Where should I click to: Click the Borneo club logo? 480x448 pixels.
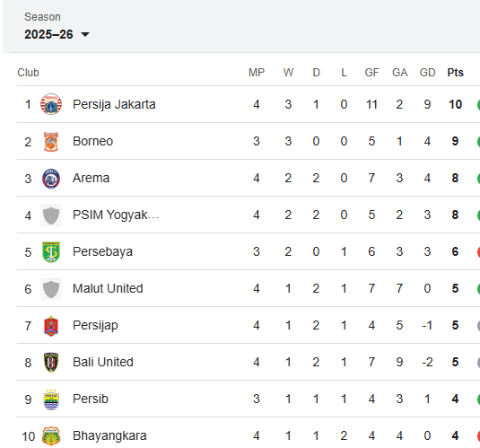[51, 141]
